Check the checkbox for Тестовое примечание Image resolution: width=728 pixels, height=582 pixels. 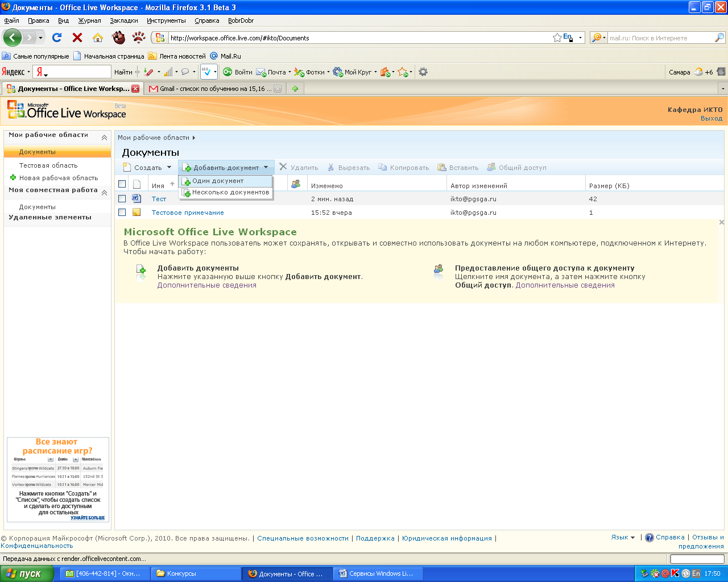(122, 213)
